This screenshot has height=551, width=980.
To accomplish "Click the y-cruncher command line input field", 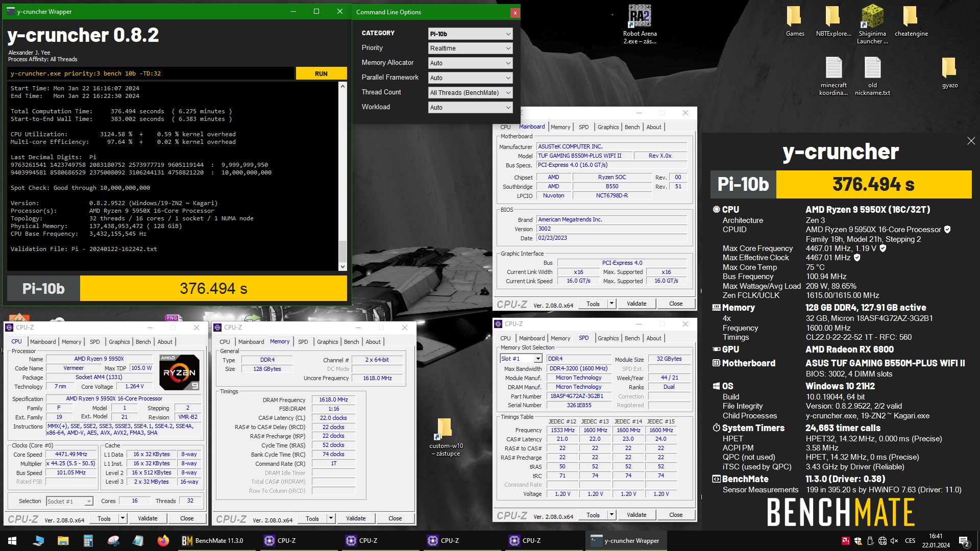I will coord(151,73).
